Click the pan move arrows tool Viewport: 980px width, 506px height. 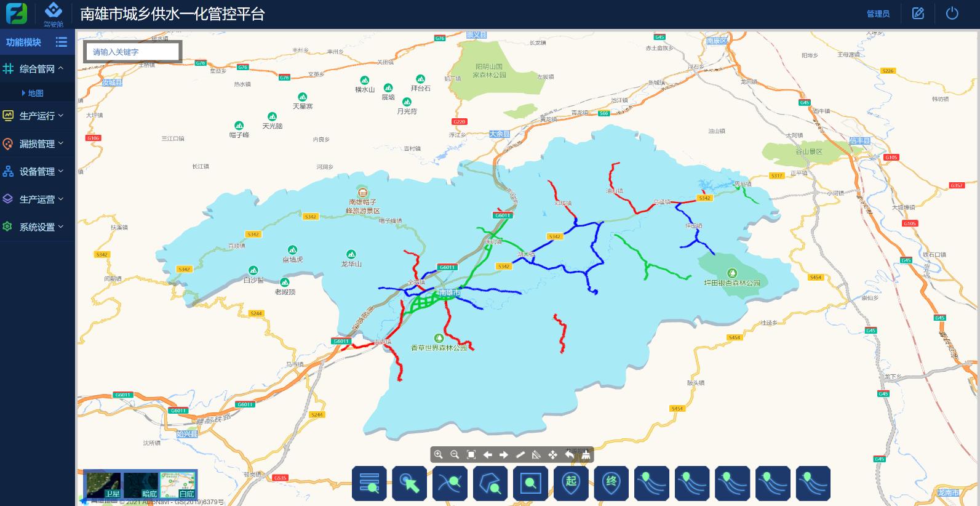[x=552, y=455]
